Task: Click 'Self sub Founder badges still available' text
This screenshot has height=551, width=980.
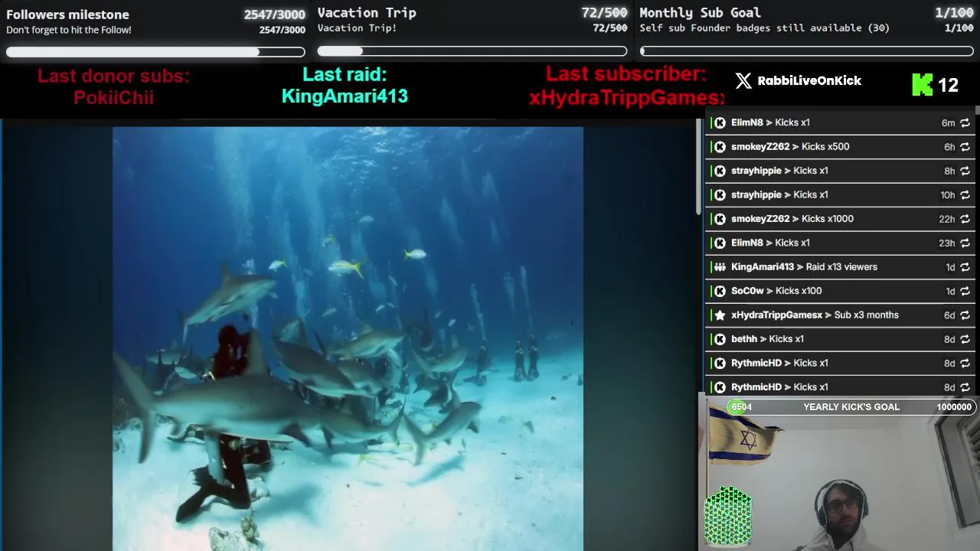Action: [x=764, y=28]
